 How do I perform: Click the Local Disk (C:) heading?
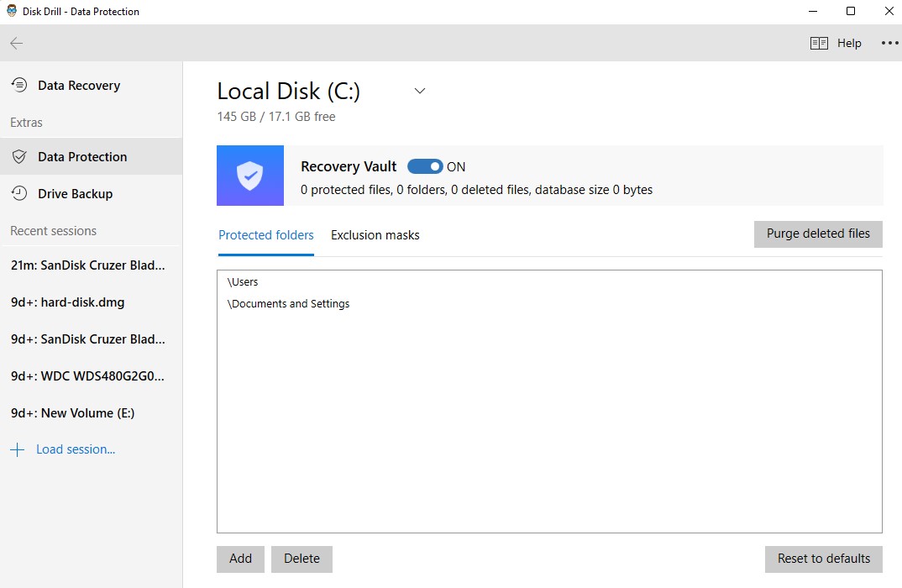pos(288,91)
